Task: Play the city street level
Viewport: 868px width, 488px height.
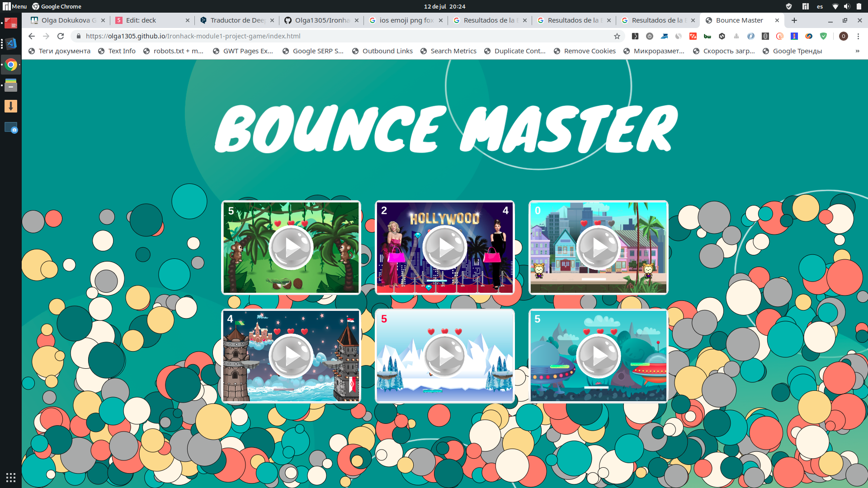Action: [599, 248]
